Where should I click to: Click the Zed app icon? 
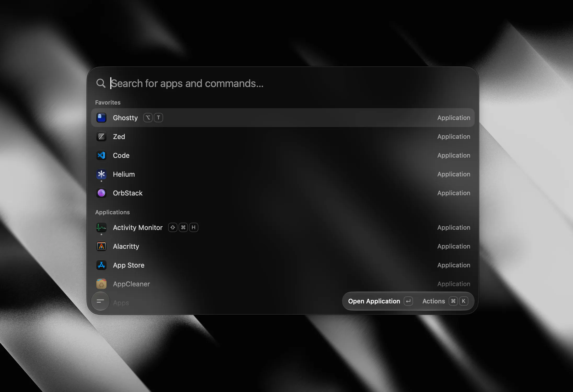101,137
